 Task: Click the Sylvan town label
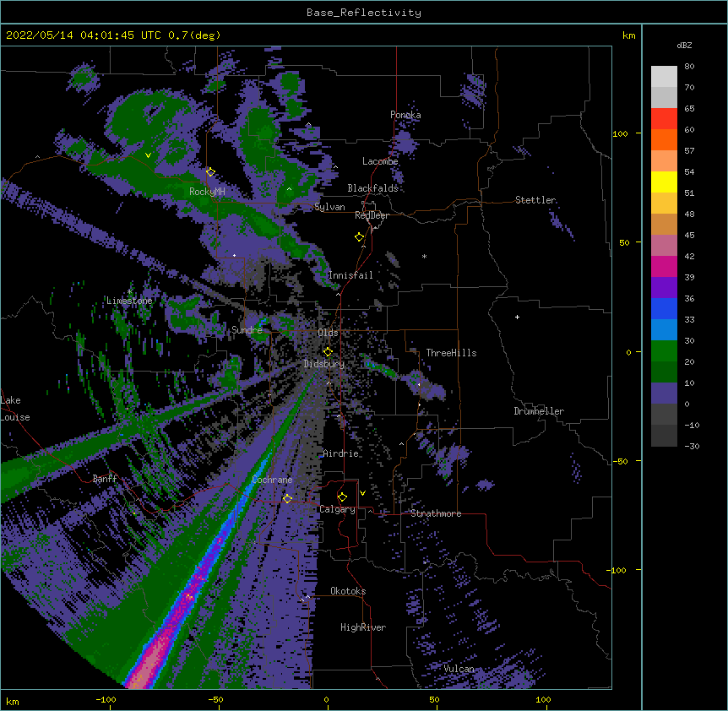(x=329, y=207)
